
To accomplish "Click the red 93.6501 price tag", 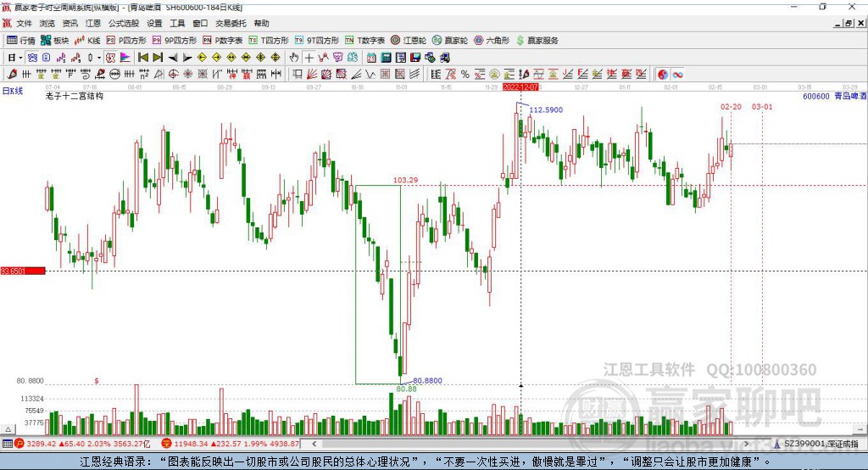I will tap(23, 271).
